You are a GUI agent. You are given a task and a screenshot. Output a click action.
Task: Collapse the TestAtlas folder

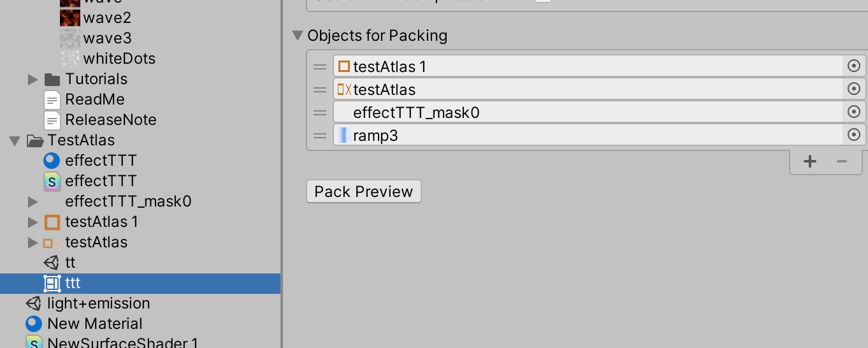[x=15, y=141]
